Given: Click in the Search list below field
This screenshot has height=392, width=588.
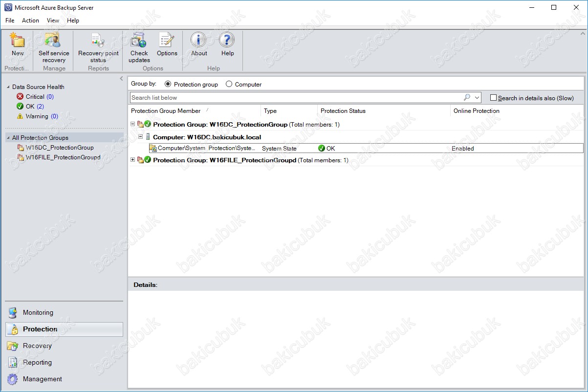Looking at the screenshot, I should tap(296, 97).
